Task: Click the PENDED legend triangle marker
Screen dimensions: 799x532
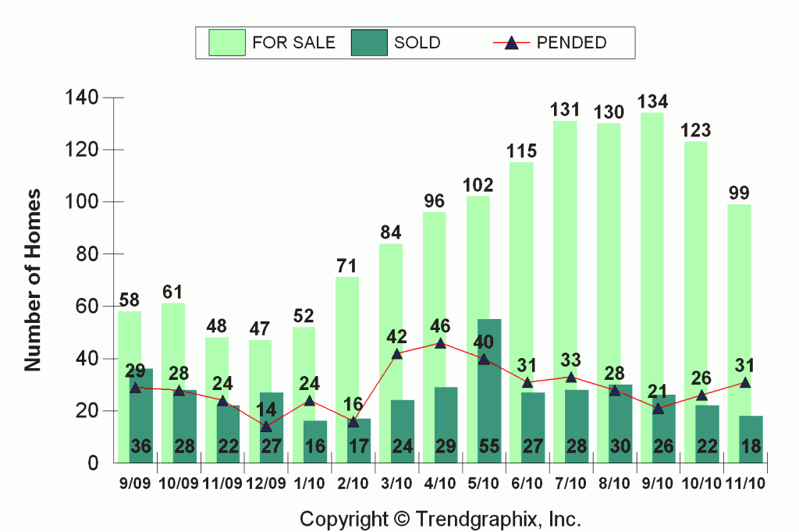Action: click(x=513, y=43)
